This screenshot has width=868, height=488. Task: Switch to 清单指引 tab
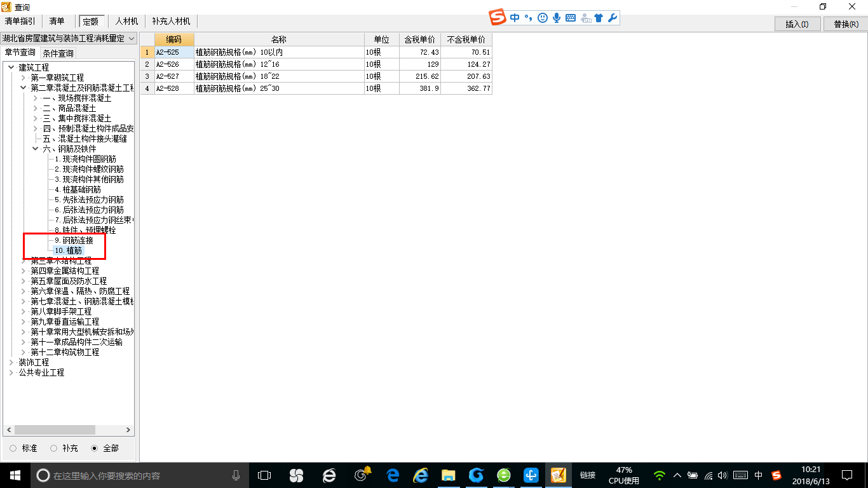tap(20, 21)
